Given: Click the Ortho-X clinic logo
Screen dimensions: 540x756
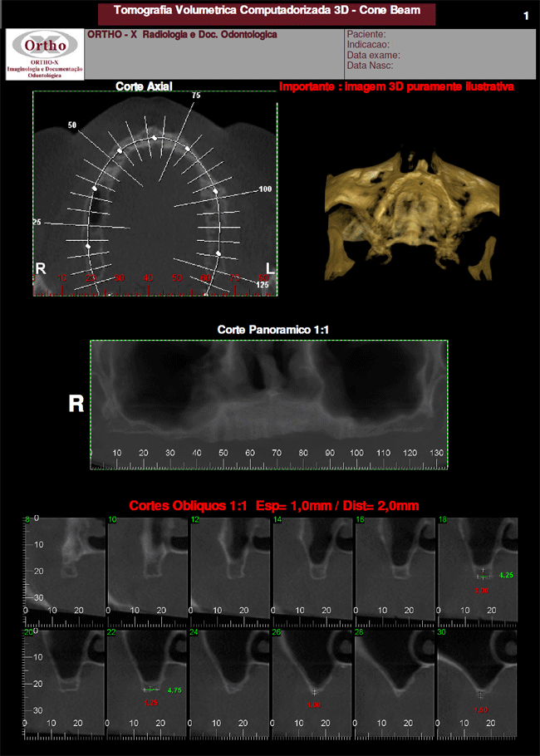Looking at the screenshot, I should pyautogui.click(x=43, y=55).
